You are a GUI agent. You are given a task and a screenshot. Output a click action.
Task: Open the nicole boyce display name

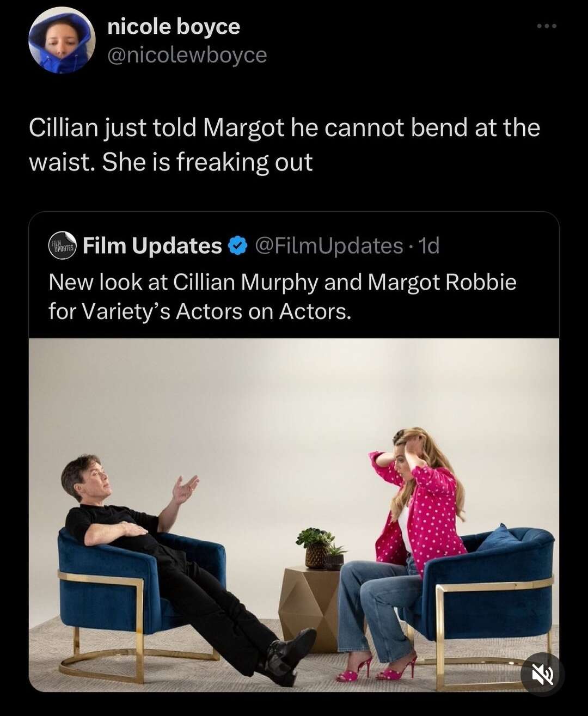pos(174,26)
